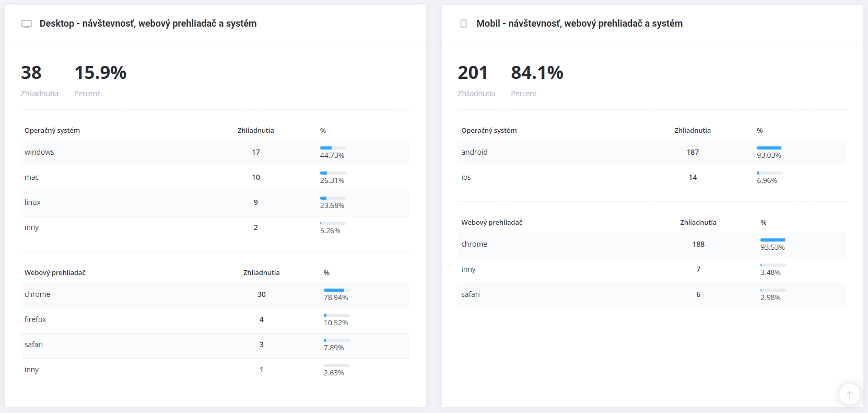Viewport: 868px width, 413px height.
Task: Click the mobile phone icon in header
Action: pyautogui.click(x=463, y=24)
